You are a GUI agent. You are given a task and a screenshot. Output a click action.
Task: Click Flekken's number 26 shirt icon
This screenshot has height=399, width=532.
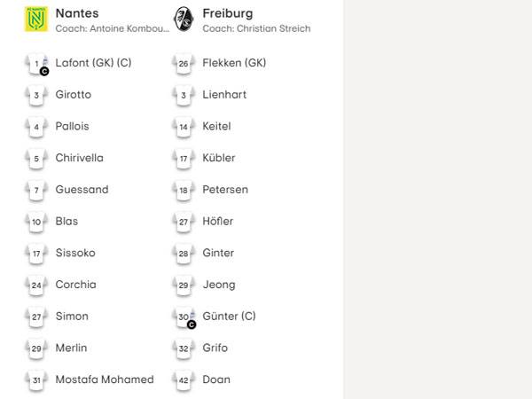tap(184, 64)
